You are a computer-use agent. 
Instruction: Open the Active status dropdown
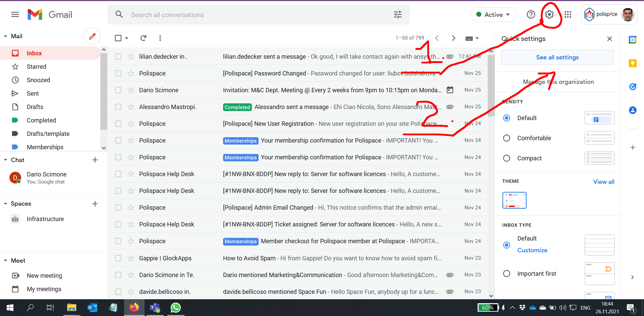[493, 14]
